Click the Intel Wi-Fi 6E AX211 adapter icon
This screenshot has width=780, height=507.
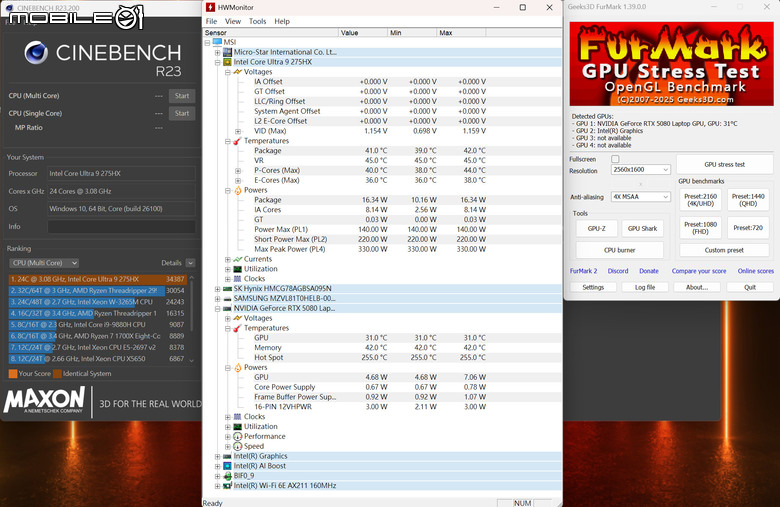pos(227,486)
